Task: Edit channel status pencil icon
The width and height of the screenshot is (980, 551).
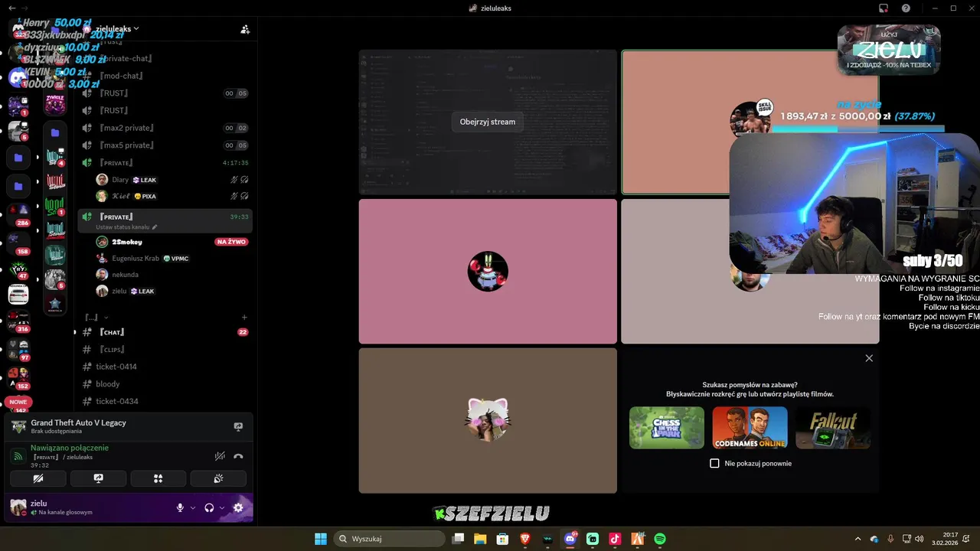Action: coord(155,227)
